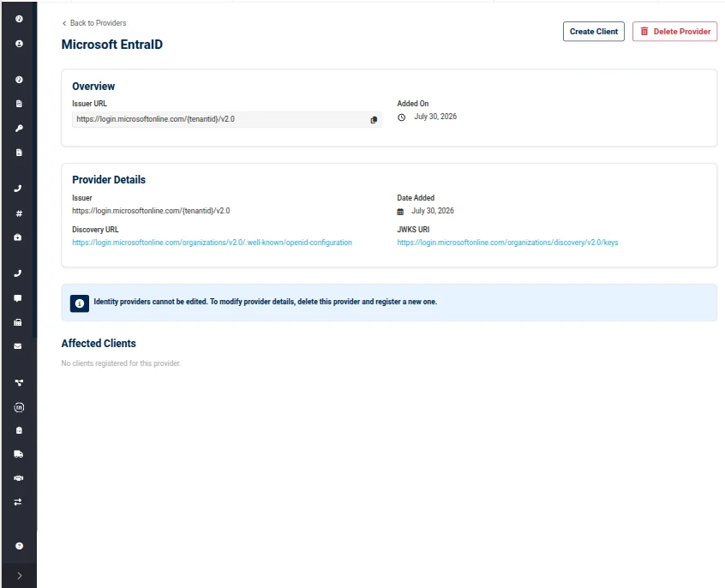Image resolution: width=725 pixels, height=588 pixels.
Task: Select the 'Microsoft EntraID' page heading
Action: pos(112,45)
